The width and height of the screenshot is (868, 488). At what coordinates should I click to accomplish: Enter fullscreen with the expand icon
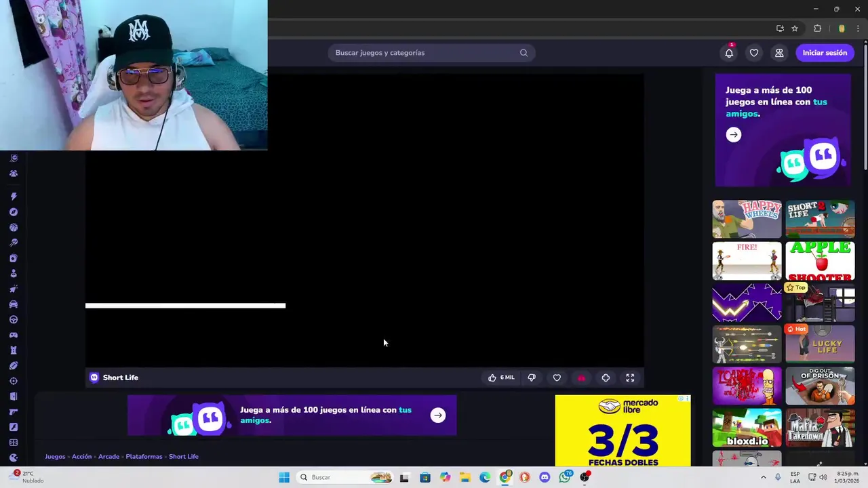(630, 378)
